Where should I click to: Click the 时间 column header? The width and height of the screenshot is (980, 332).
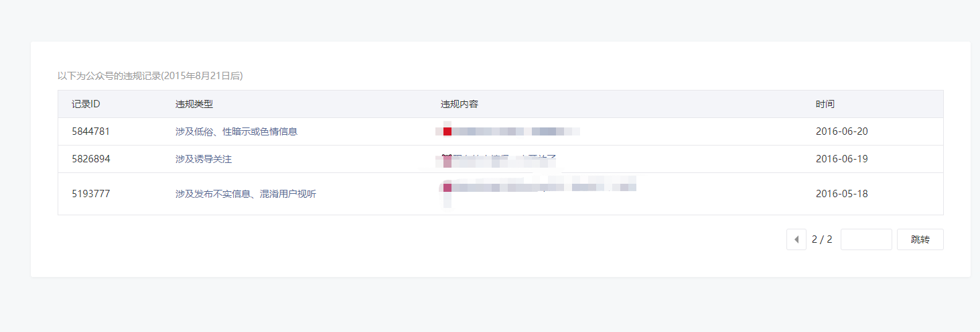pos(825,104)
